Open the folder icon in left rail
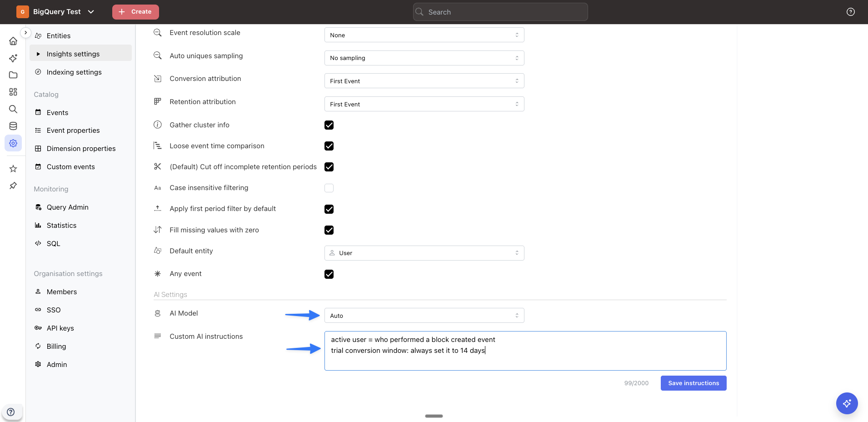 tap(13, 75)
